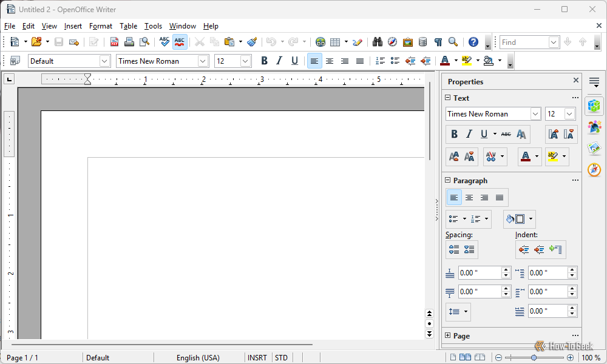Expand the Page section in Properties
This screenshot has width=607, height=364.
447,335
